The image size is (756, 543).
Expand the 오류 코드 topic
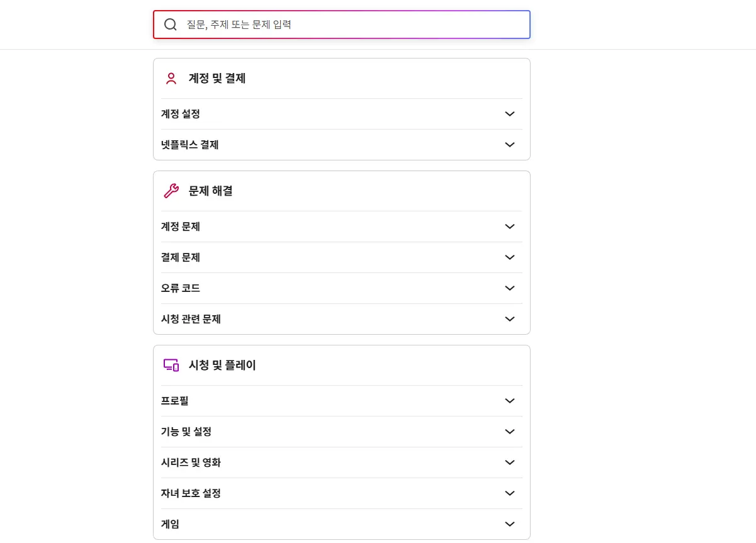(342, 288)
